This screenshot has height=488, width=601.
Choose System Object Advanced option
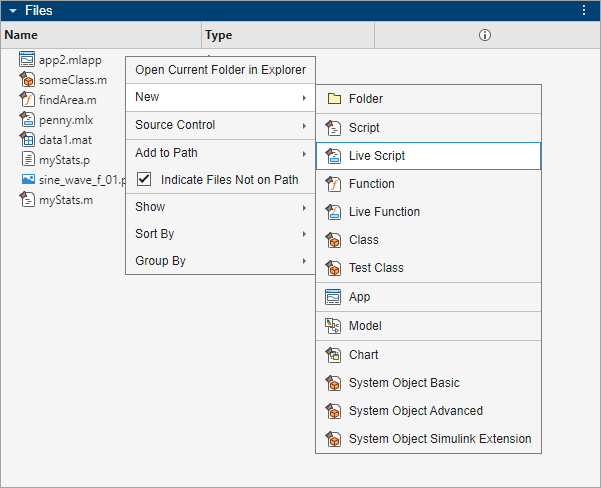click(x=415, y=411)
